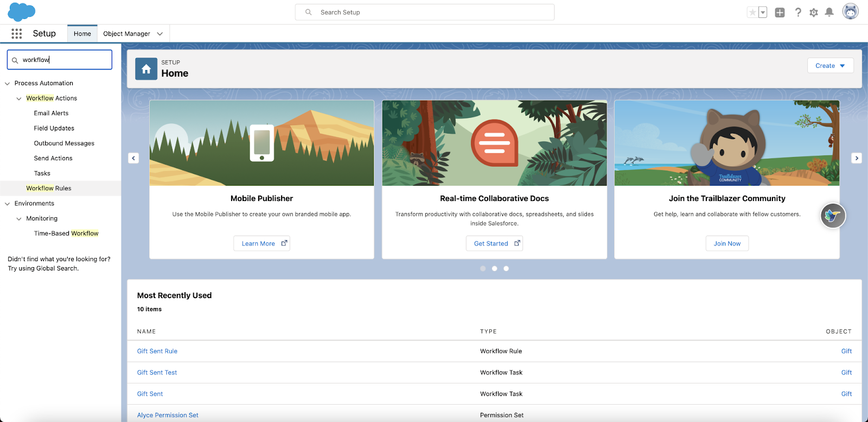Open the Gift object link for Gift Sent Rule
This screenshot has width=868, height=422.
[846, 351]
